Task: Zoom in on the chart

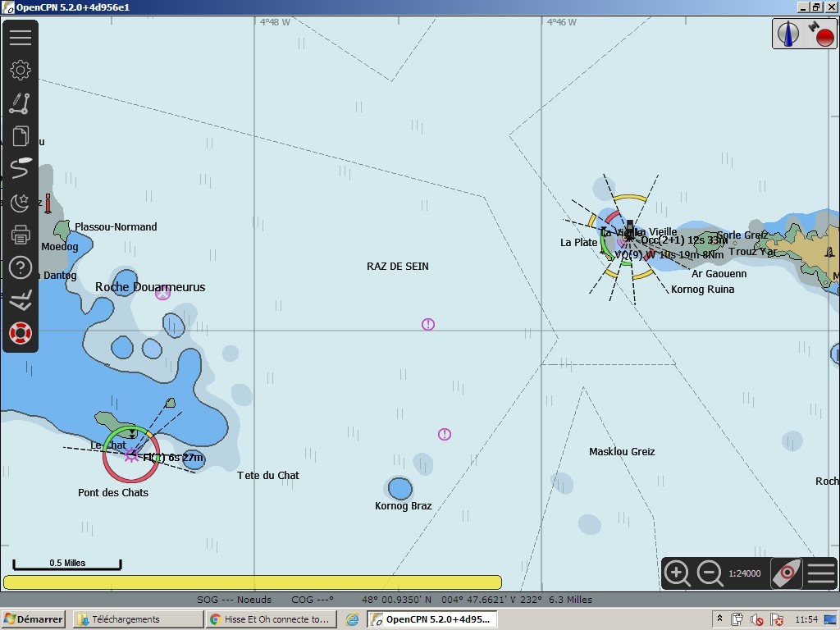Action: click(677, 573)
